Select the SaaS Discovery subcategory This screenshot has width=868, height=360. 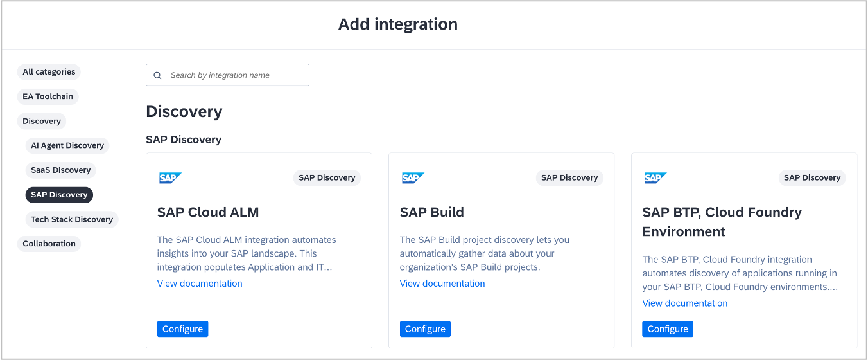(61, 170)
